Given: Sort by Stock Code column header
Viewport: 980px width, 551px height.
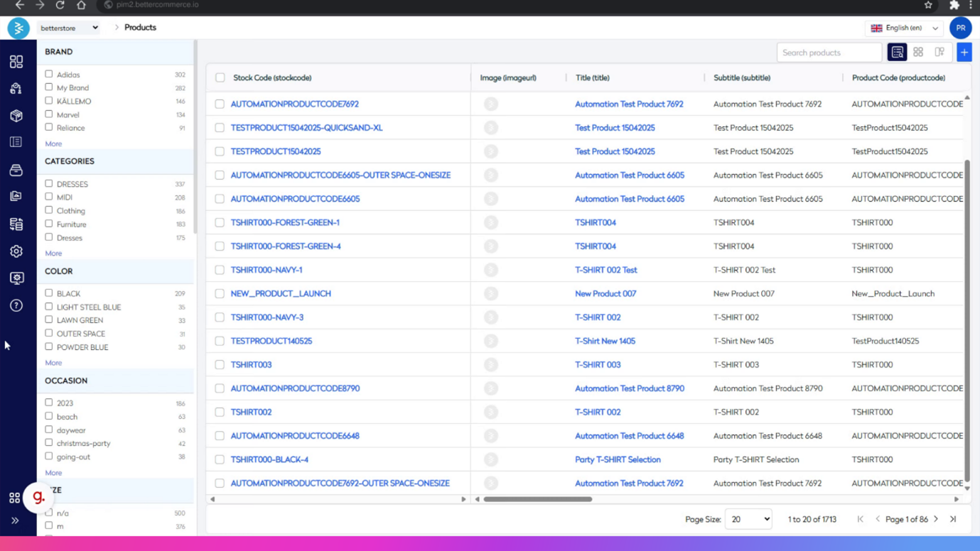Looking at the screenshot, I should tap(272, 77).
